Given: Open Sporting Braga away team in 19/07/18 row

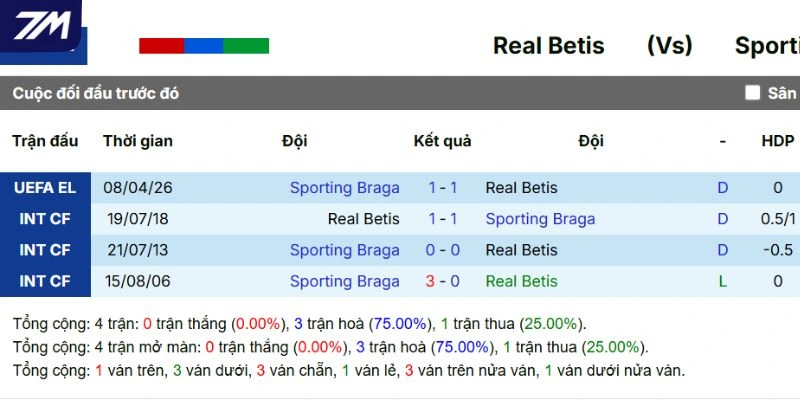Looking at the screenshot, I should point(540,219).
